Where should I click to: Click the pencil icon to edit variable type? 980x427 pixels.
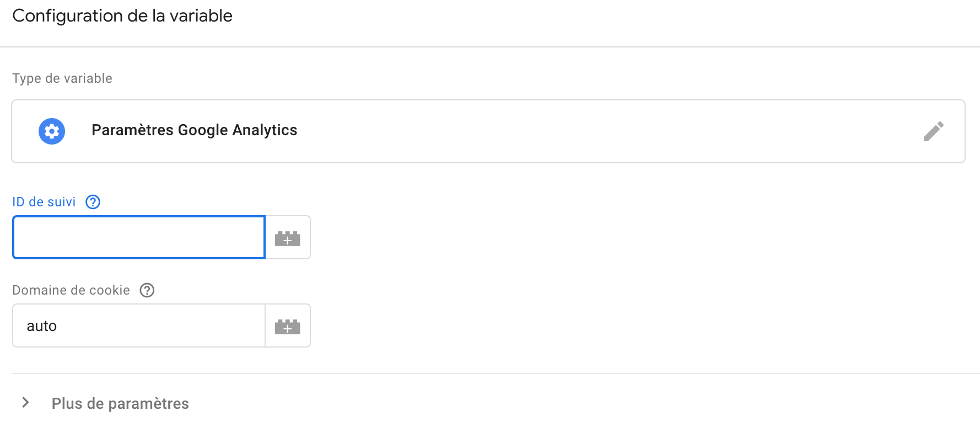933,131
